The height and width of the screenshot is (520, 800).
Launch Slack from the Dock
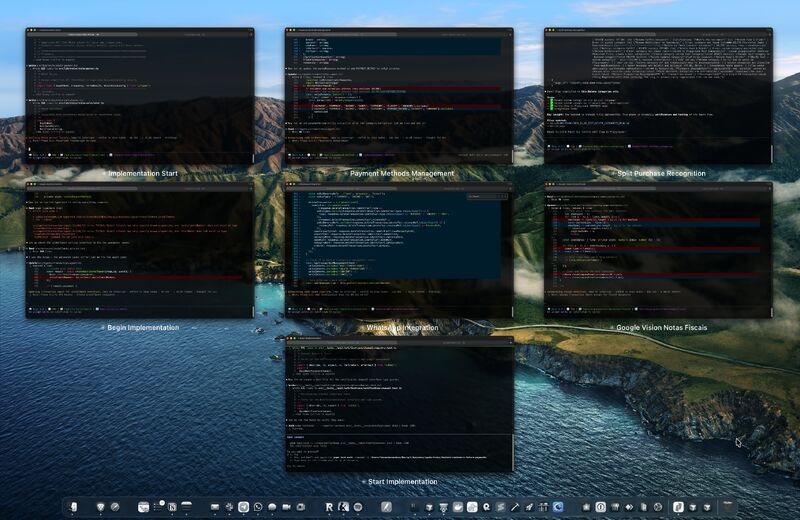point(230,507)
